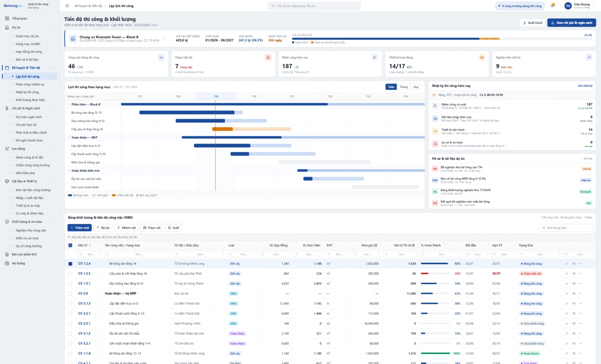Screen dimensions: 601x364
Task: View details eye icon for row CV-2.2.1
Action: coord(574,314)
